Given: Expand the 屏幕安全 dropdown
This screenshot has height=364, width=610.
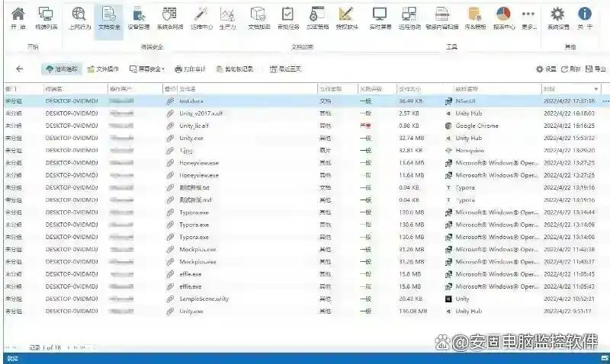Looking at the screenshot, I should pyautogui.click(x=147, y=69).
